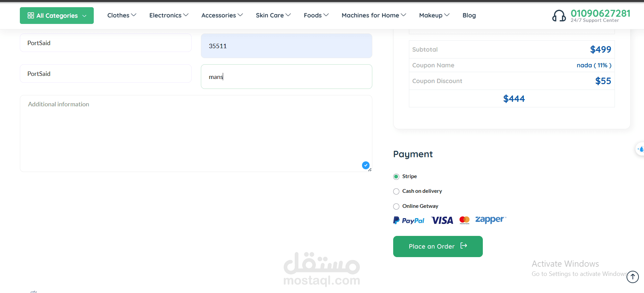644x293 pixels.
Task: Open the All Categories dropdown
Action: (x=57, y=16)
